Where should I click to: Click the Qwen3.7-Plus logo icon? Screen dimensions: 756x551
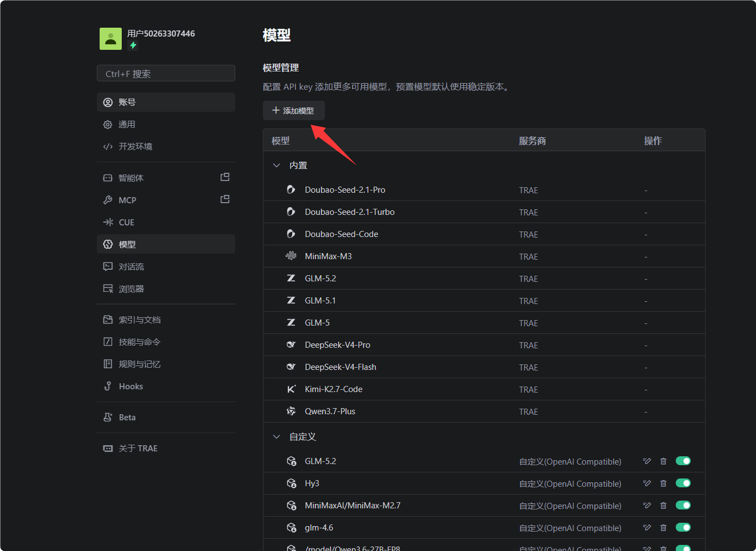click(x=291, y=411)
